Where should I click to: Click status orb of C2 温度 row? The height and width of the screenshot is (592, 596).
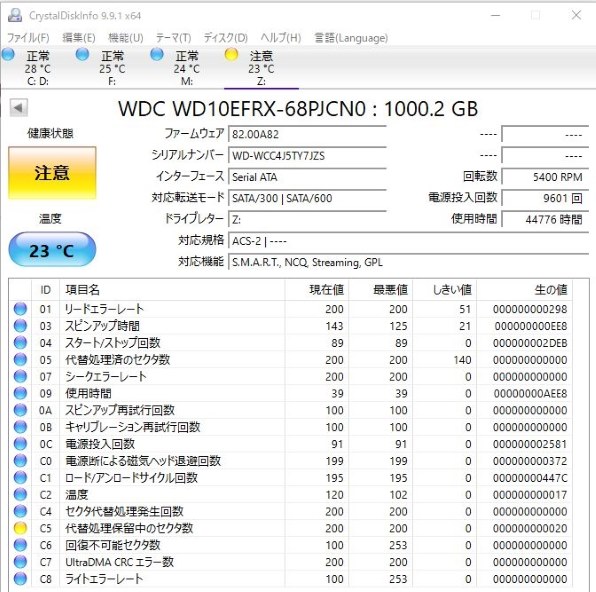pyautogui.click(x=20, y=494)
